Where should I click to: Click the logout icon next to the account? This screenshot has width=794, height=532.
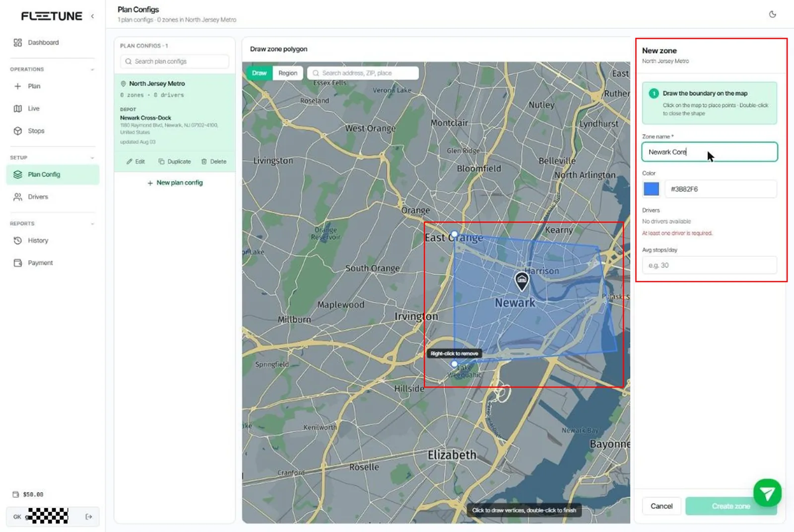pos(89,517)
